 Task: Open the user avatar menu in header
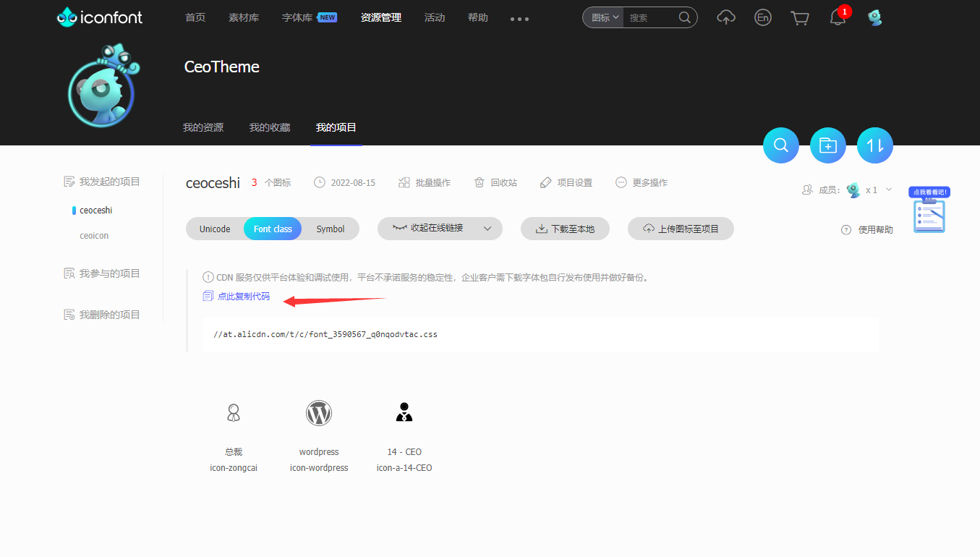875,17
